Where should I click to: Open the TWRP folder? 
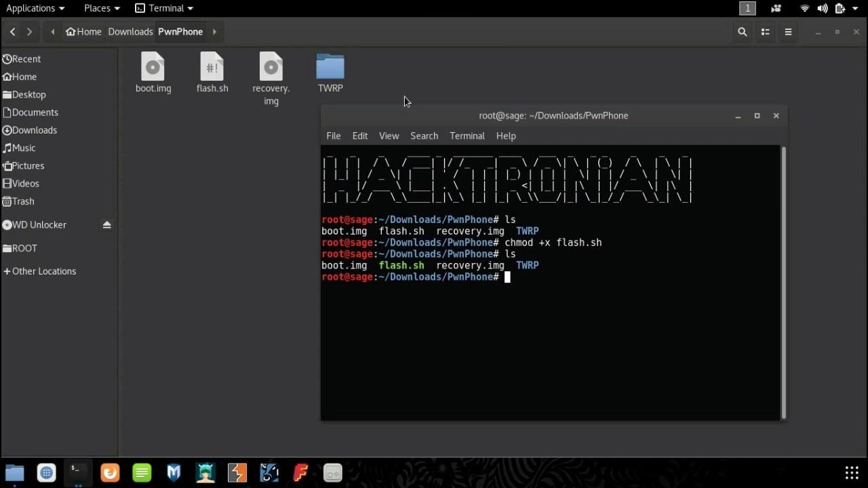[330, 66]
